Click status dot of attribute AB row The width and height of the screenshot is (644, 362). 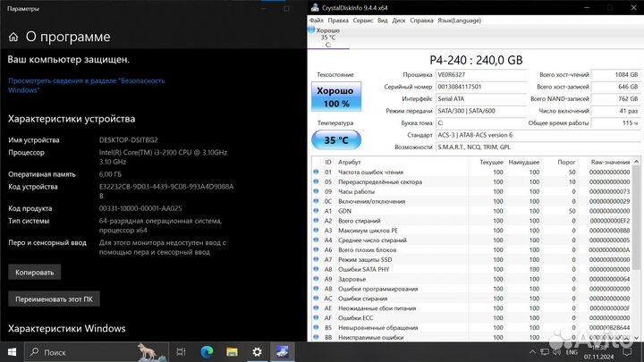click(316, 289)
